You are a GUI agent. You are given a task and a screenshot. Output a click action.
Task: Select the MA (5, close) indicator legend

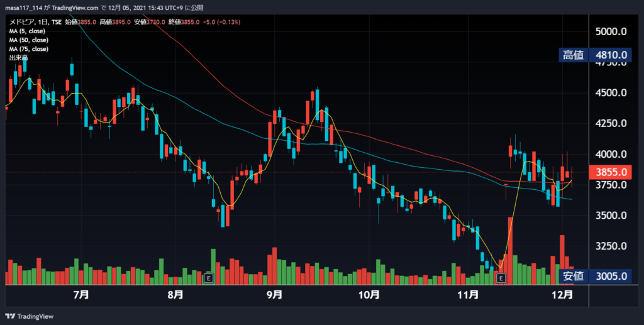pyautogui.click(x=27, y=31)
